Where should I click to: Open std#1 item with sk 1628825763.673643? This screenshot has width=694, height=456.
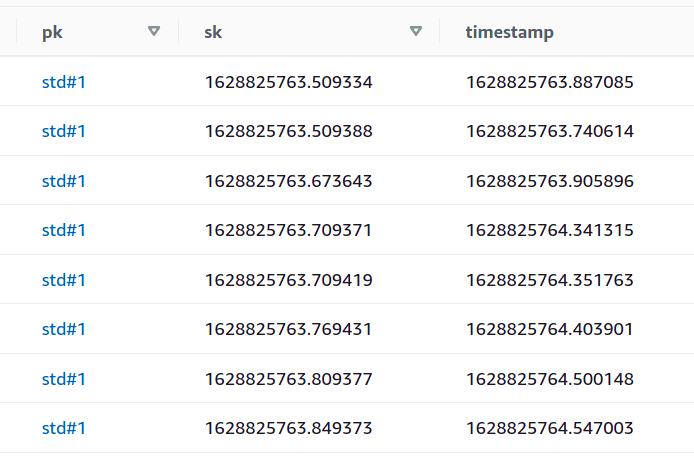[64, 181]
